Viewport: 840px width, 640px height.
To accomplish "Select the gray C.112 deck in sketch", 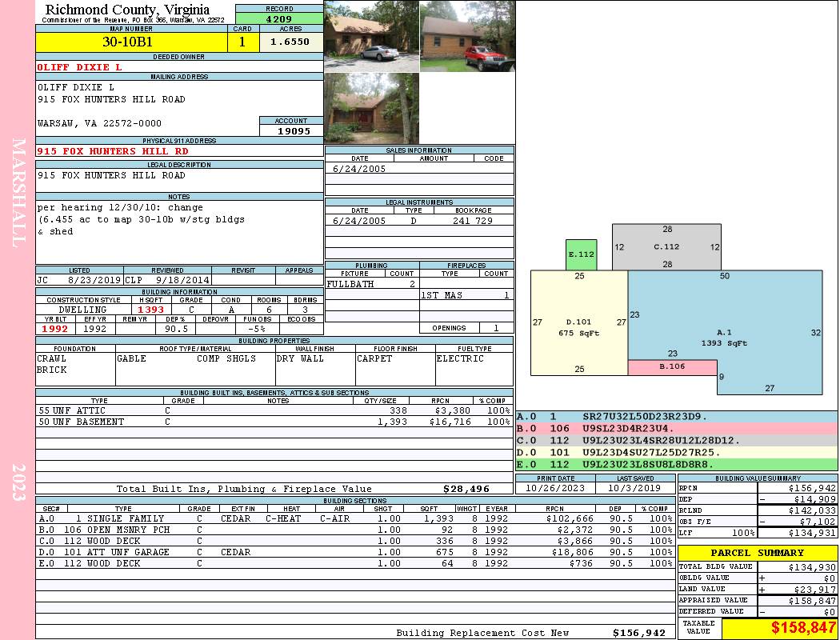I will click(x=666, y=246).
